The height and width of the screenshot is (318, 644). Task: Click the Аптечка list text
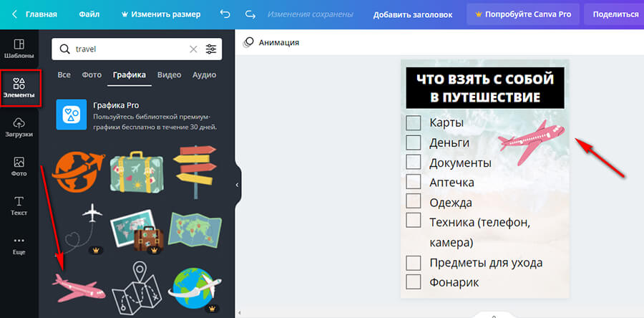coord(452,182)
